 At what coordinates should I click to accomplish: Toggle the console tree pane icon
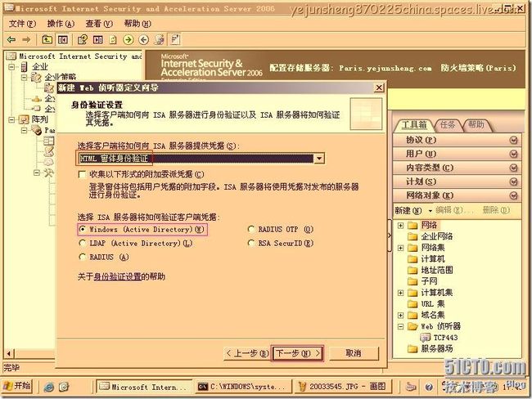tap(63, 40)
